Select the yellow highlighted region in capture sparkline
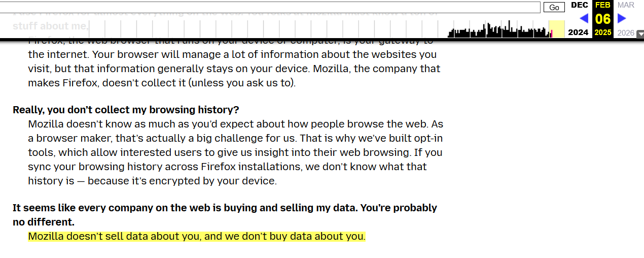 (x=557, y=29)
